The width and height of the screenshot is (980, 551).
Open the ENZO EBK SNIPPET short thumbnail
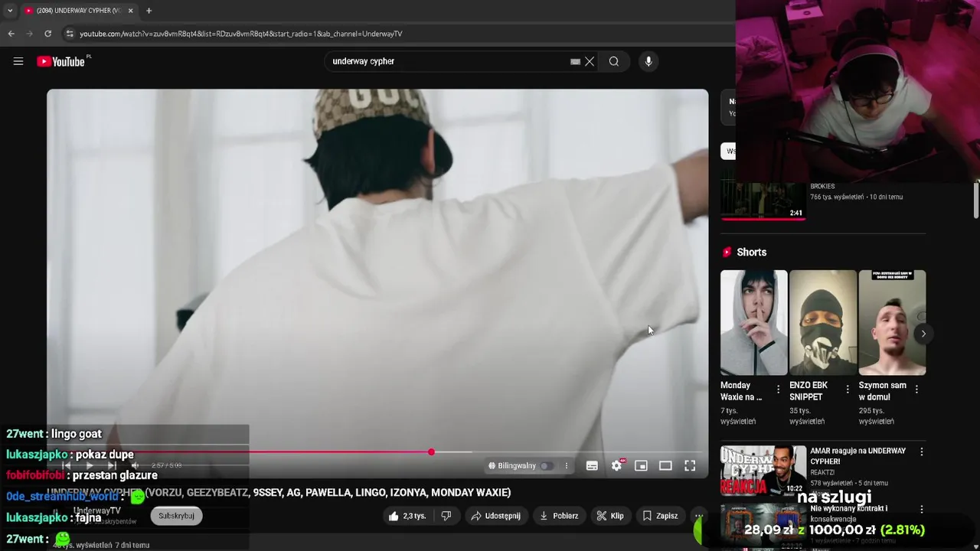click(x=823, y=322)
